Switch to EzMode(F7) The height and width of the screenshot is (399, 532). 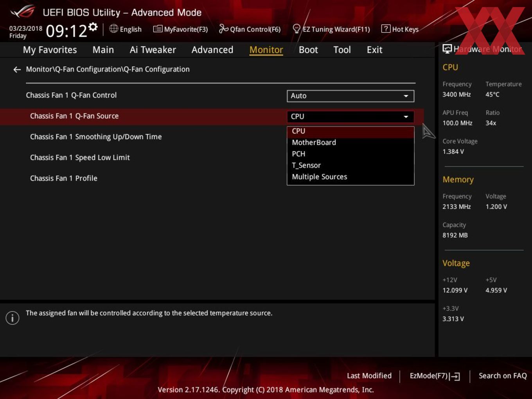[435, 376]
